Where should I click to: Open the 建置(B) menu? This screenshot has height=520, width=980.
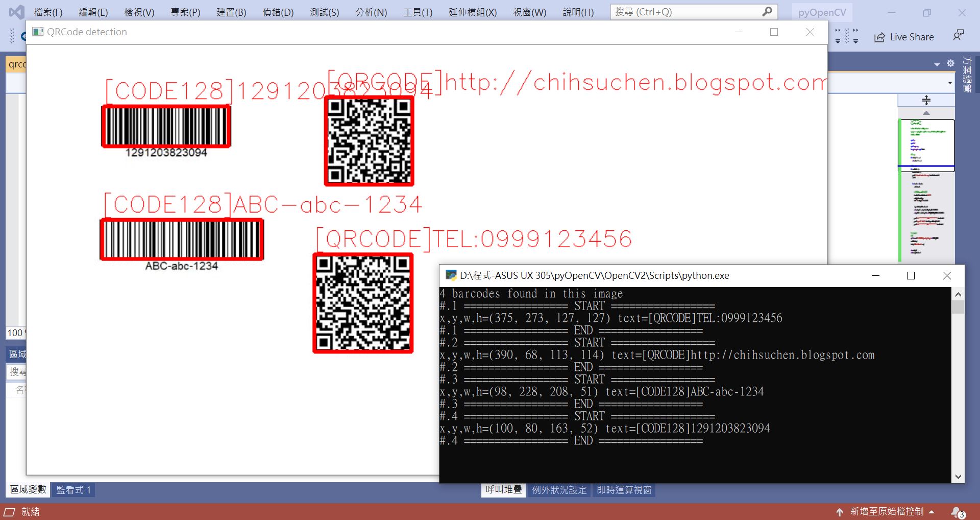[231, 12]
